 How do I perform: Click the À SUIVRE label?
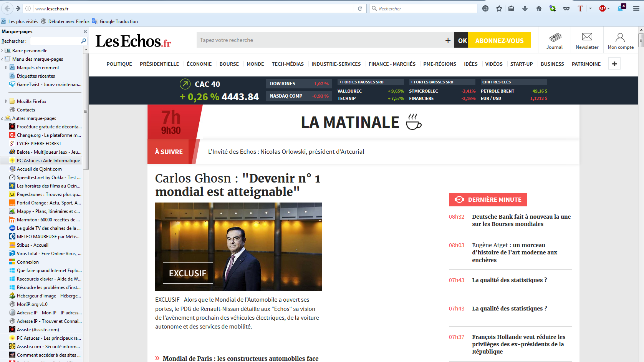(169, 152)
